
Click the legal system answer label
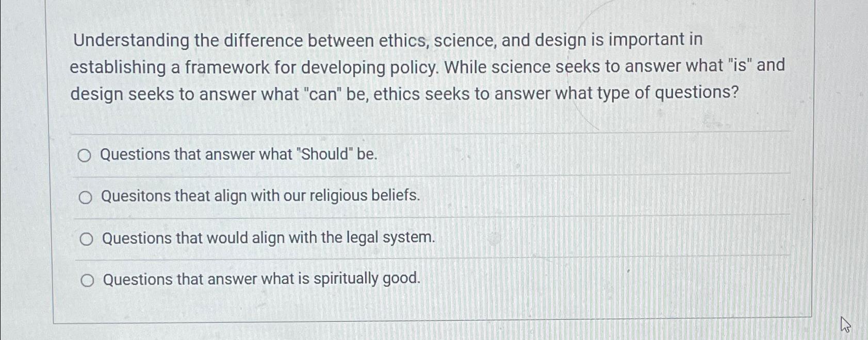pos(268,237)
